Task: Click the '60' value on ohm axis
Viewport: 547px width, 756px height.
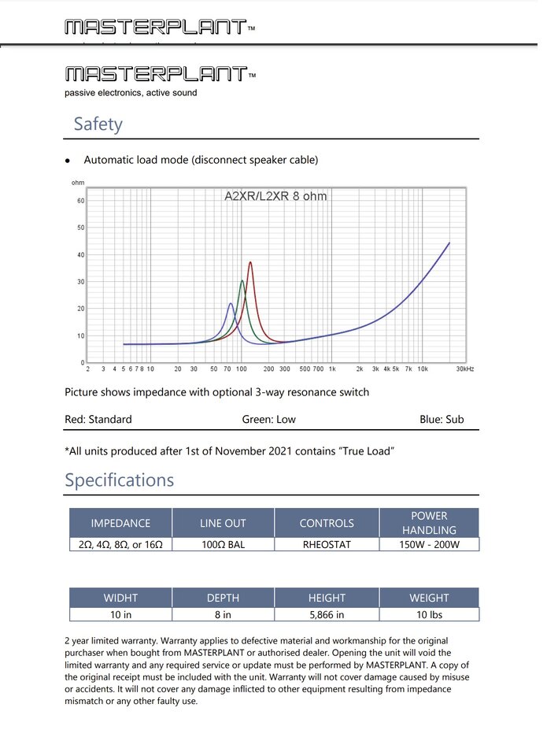Action: pyautogui.click(x=80, y=201)
